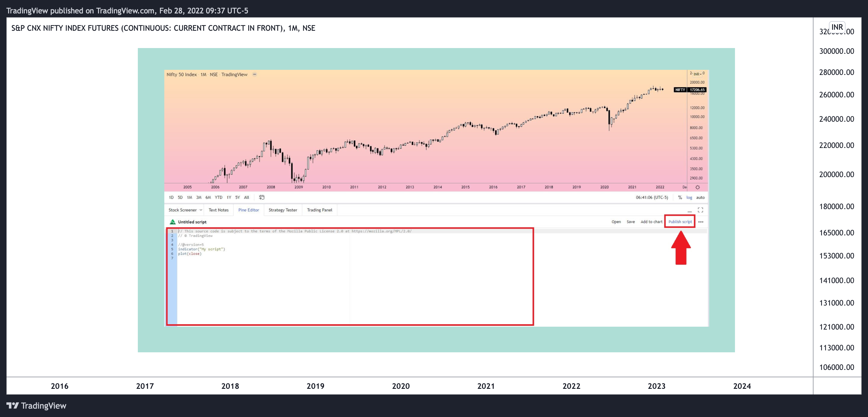Screen dimensions: 868x417
Task: Click code line 6 plot(close)
Action: (190, 254)
